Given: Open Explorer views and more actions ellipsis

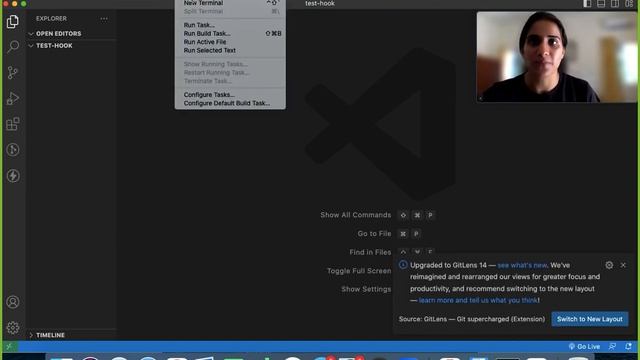Looking at the screenshot, I should 104,19.
